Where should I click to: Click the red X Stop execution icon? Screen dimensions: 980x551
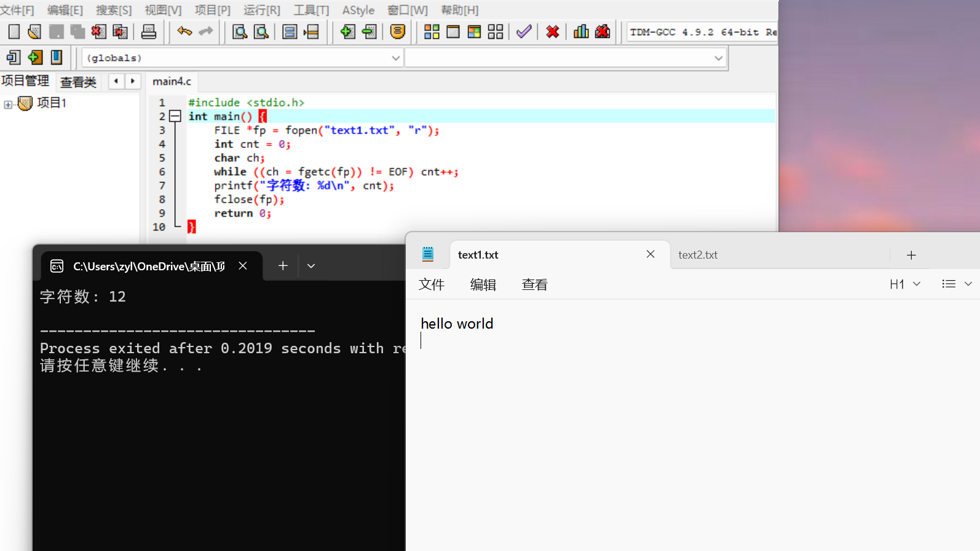pyautogui.click(x=553, y=32)
